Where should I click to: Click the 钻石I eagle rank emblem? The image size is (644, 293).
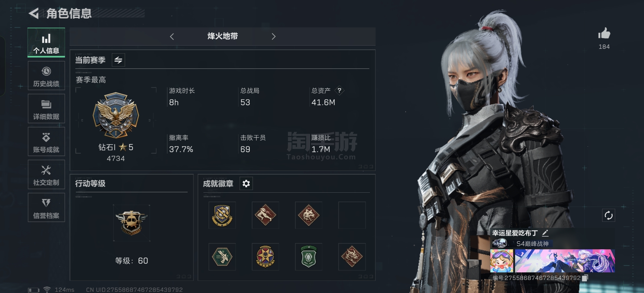point(116,115)
